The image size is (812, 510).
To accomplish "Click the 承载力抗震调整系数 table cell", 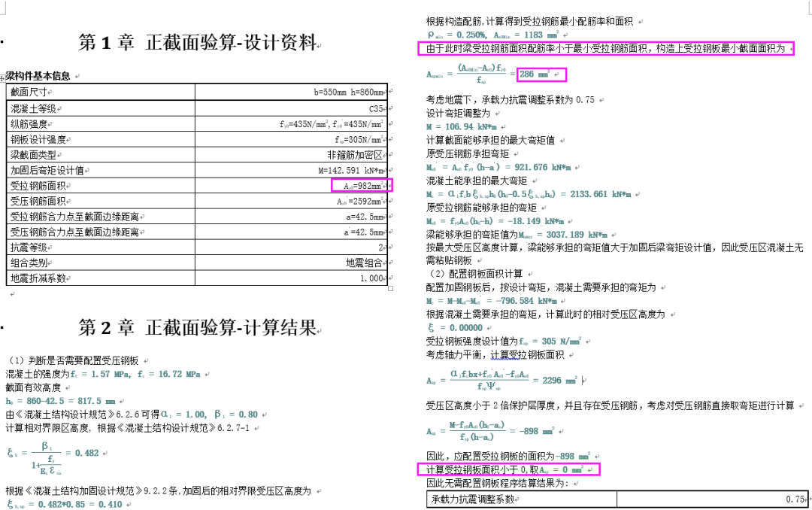I will 522,499.
